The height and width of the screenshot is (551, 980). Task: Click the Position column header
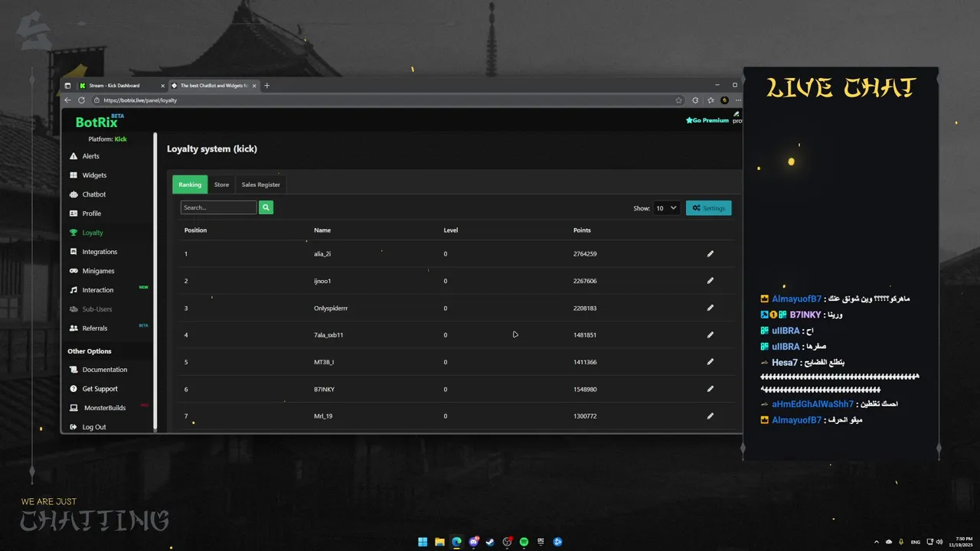pos(195,230)
